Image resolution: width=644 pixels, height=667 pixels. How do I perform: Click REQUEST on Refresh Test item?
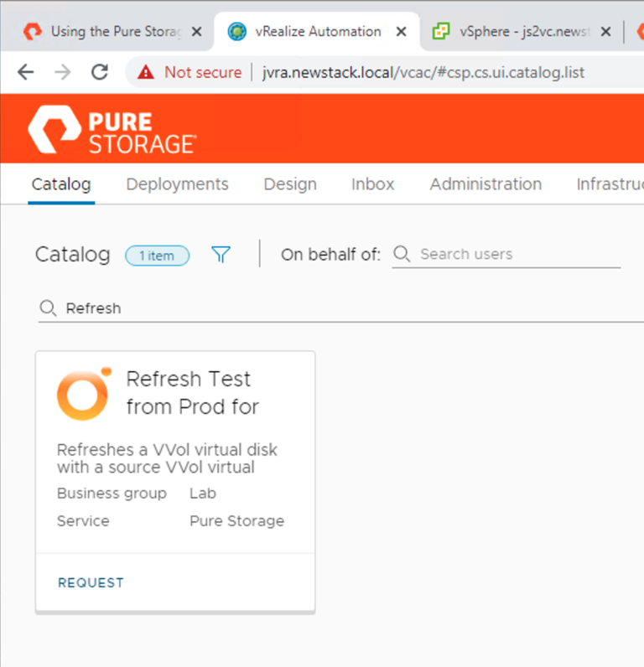click(91, 583)
